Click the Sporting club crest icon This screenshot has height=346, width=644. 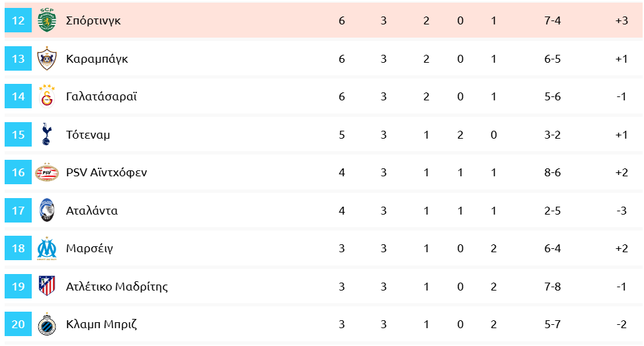point(46,20)
